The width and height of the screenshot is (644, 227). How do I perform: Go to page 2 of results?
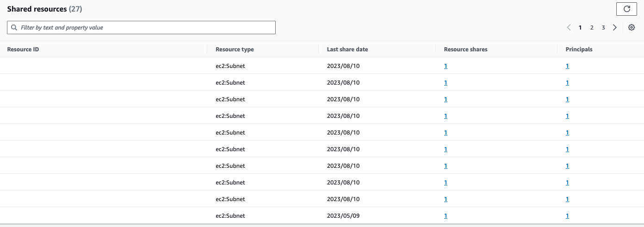click(x=592, y=28)
